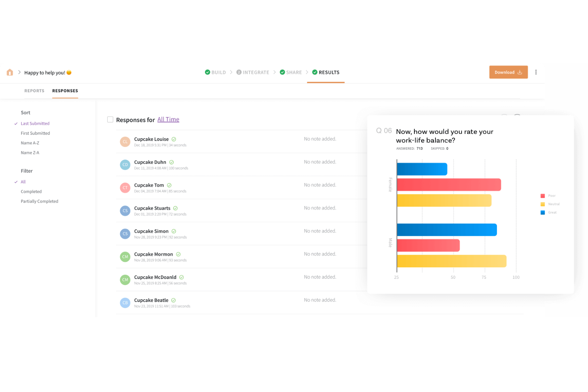Check the select-all box above responses

click(x=110, y=119)
